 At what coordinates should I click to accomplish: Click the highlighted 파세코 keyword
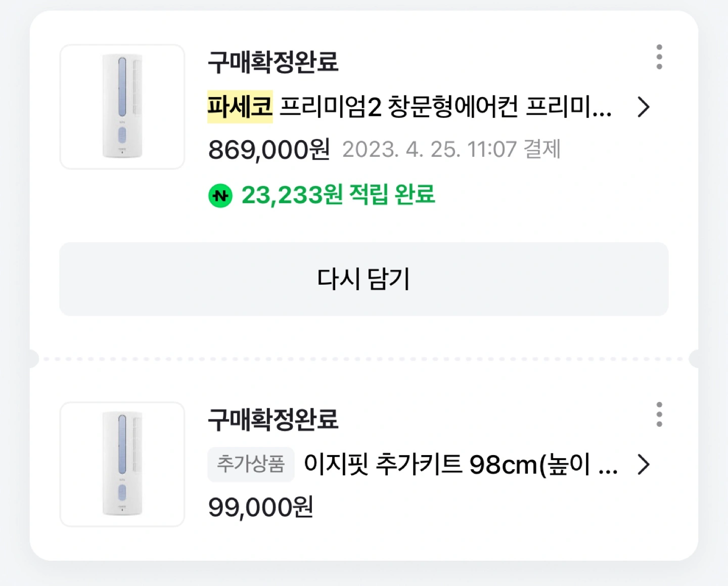click(x=240, y=107)
